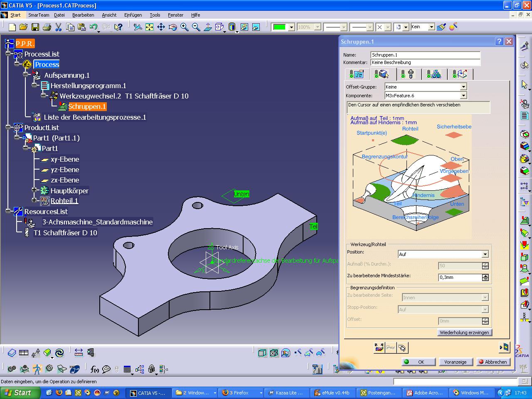Click the Zoom Out magnifier icon

[196, 27]
